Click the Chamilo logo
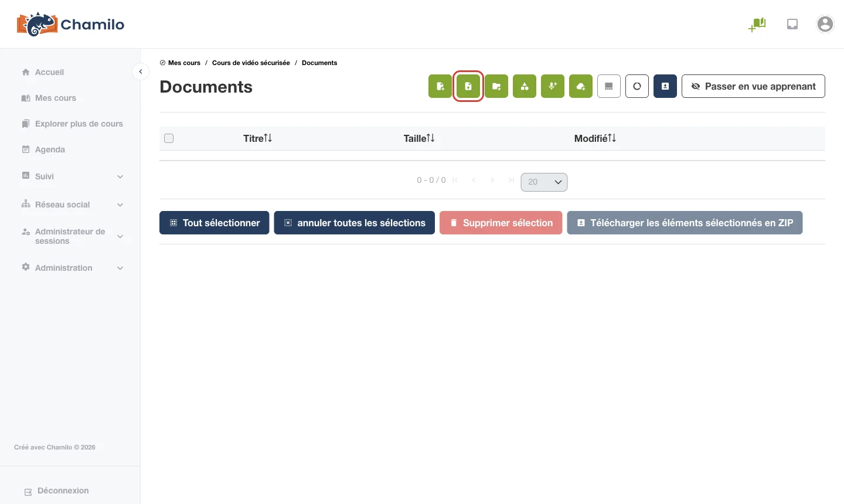The width and height of the screenshot is (844, 504). click(x=70, y=24)
